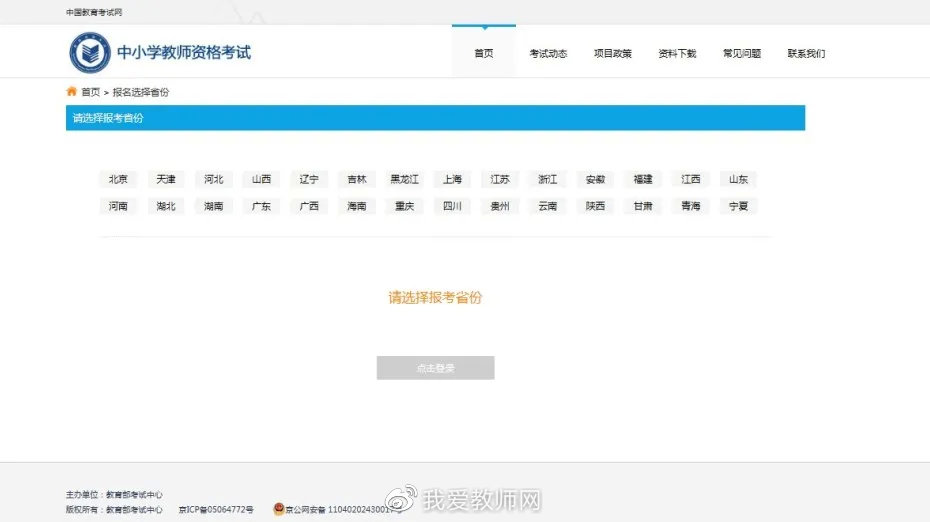Select province 山东
The image size is (930, 522).
[738, 179]
